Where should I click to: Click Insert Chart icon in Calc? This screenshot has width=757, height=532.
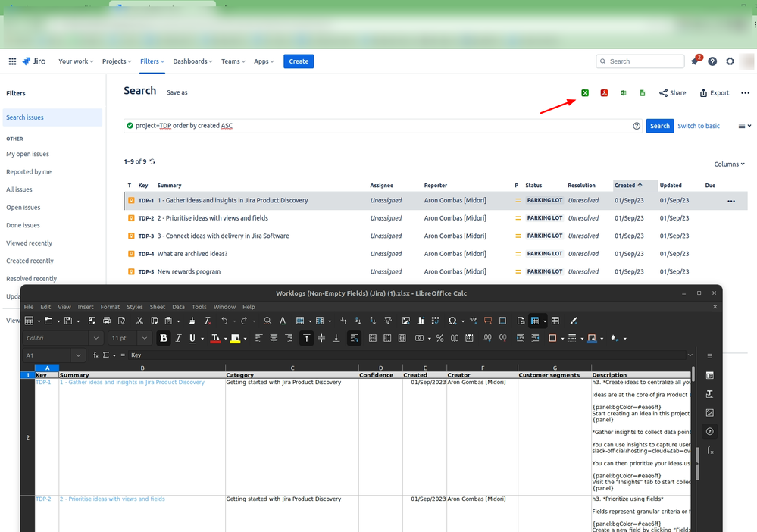coord(421,321)
